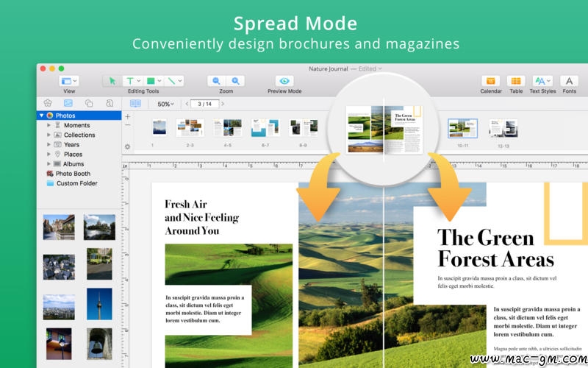The width and height of the screenshot is (588, 368).
Task: Collapse the Photos tree item
Action: pyautogui.click(x=42, y=116)
